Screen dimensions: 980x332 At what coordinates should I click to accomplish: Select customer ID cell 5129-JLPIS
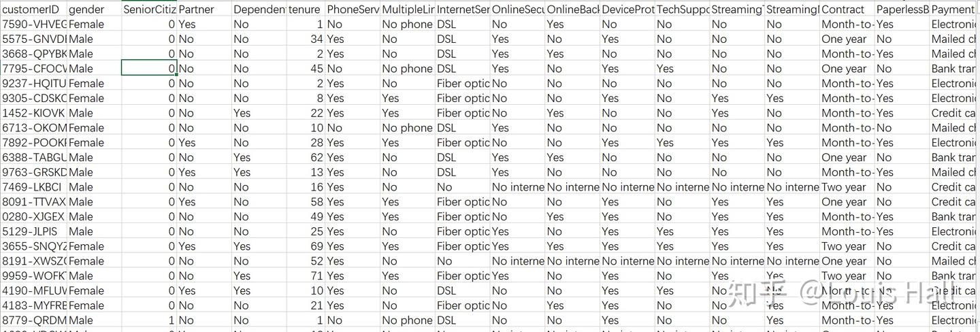34,232
